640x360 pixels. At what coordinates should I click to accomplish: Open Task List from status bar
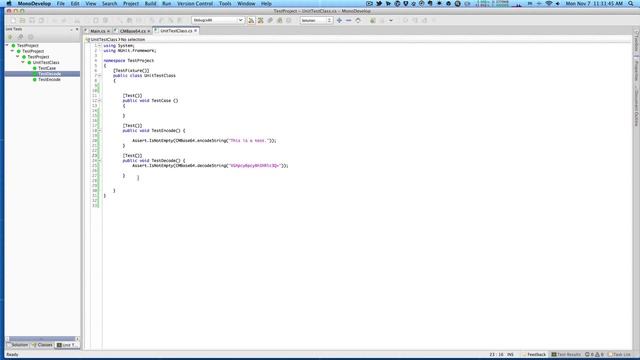click(x=619, y=355)
